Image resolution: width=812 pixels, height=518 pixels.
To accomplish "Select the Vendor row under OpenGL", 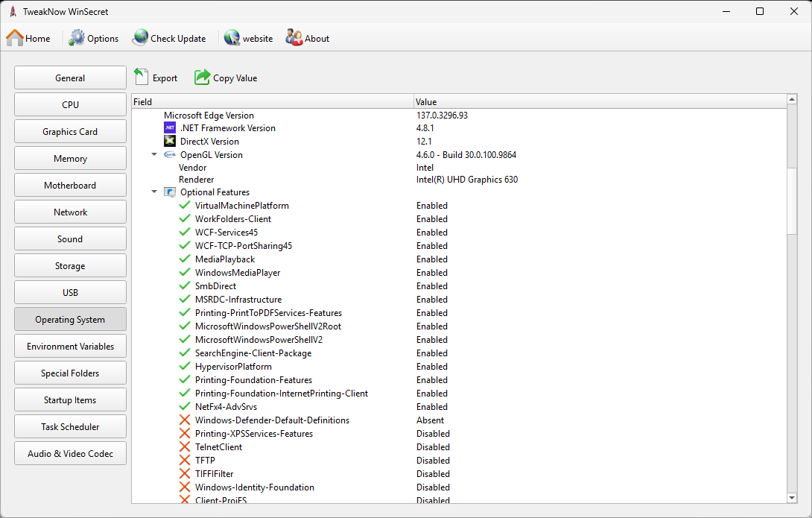I will click(460, 167).
